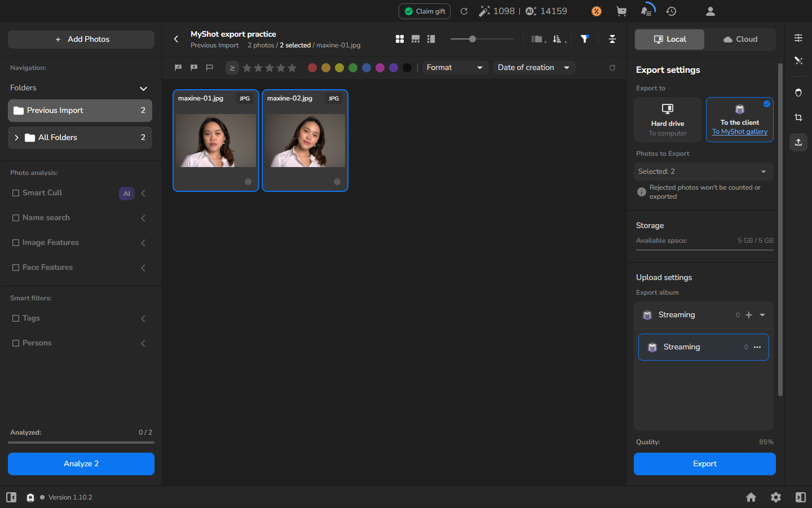Open the sort order dropdown icon

[558, 39]
